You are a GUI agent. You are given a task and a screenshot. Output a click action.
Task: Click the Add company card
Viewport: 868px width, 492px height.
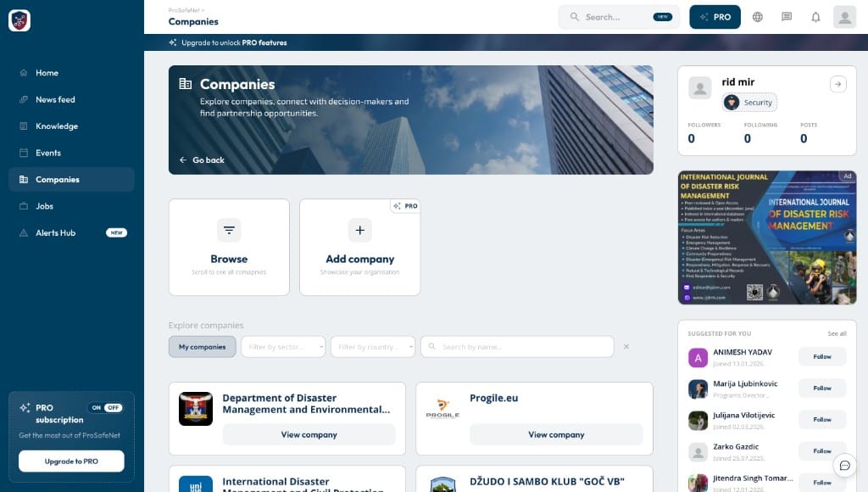tap(359, 247)
